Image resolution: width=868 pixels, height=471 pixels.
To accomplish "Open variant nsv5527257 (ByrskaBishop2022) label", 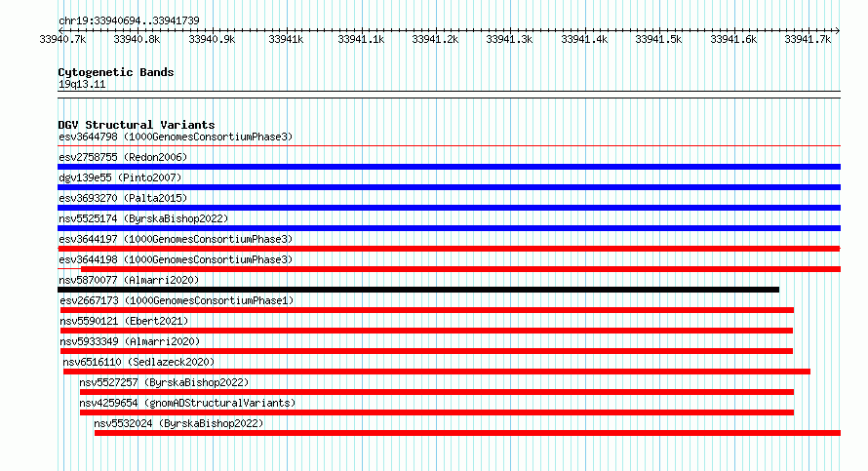I will (164, 382).
